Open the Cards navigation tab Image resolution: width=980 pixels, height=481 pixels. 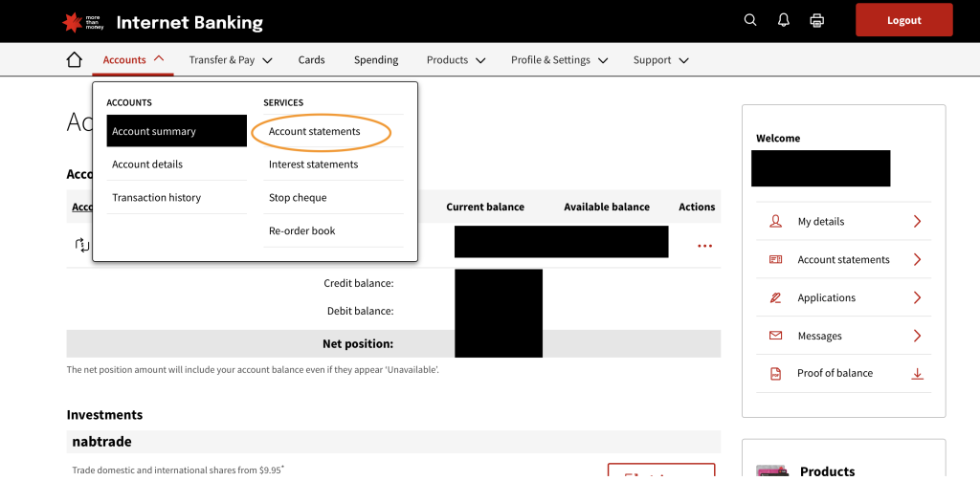(311, 59)
